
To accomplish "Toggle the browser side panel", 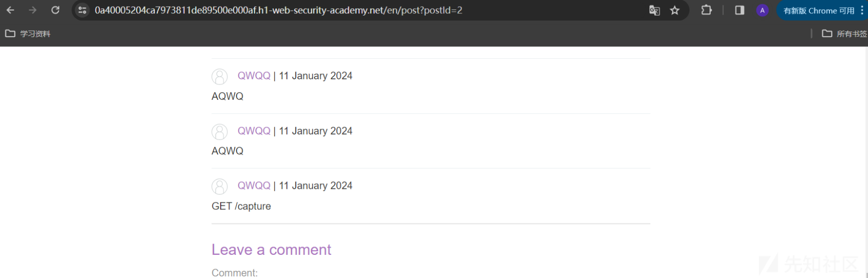I will pyautogui.click(x=739, y=10).
